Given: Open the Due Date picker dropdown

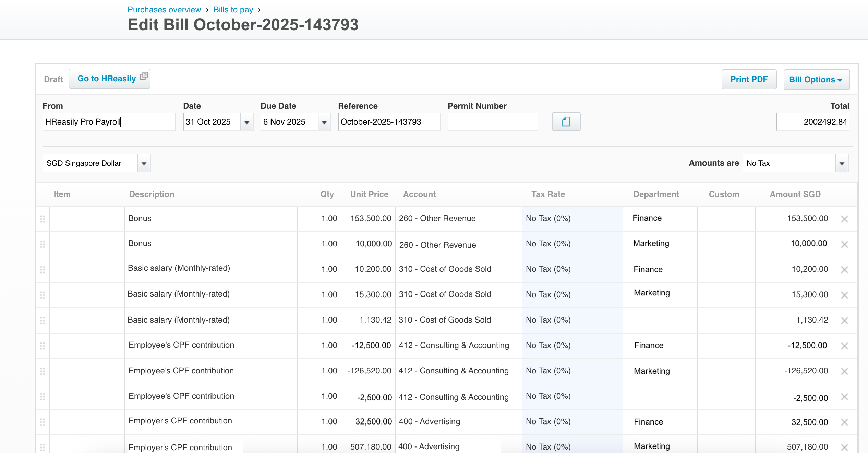Looking at the screenshot, I should 324,122.
